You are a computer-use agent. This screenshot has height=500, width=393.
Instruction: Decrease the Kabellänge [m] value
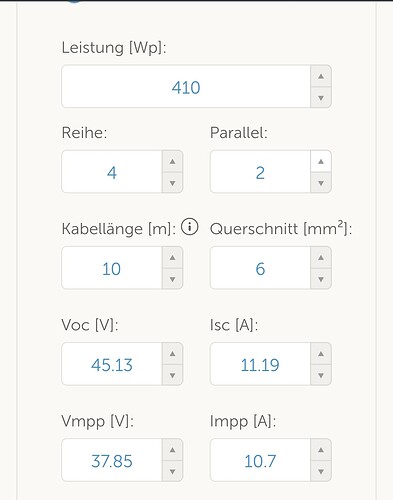point(172,279)
